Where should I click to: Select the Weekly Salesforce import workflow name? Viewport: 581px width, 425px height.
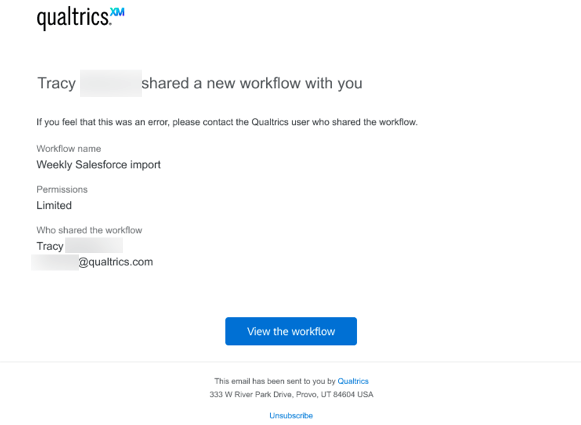pos(99,165)
